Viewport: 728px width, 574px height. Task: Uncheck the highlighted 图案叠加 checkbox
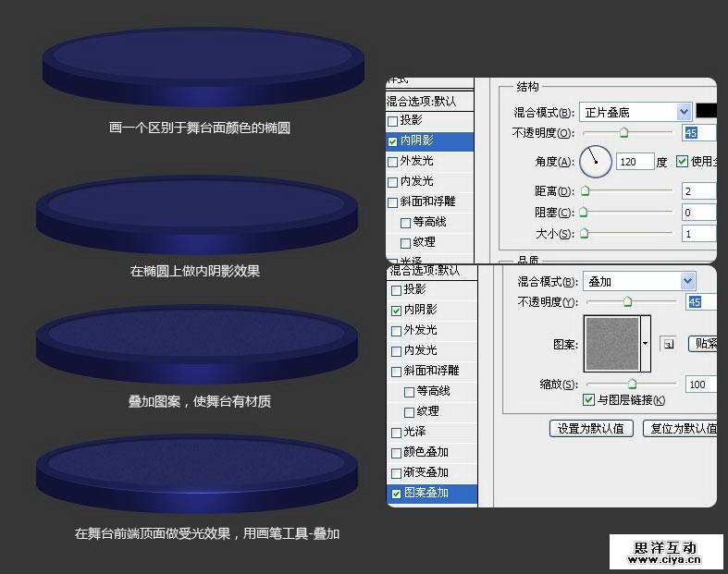coord(396,494)
